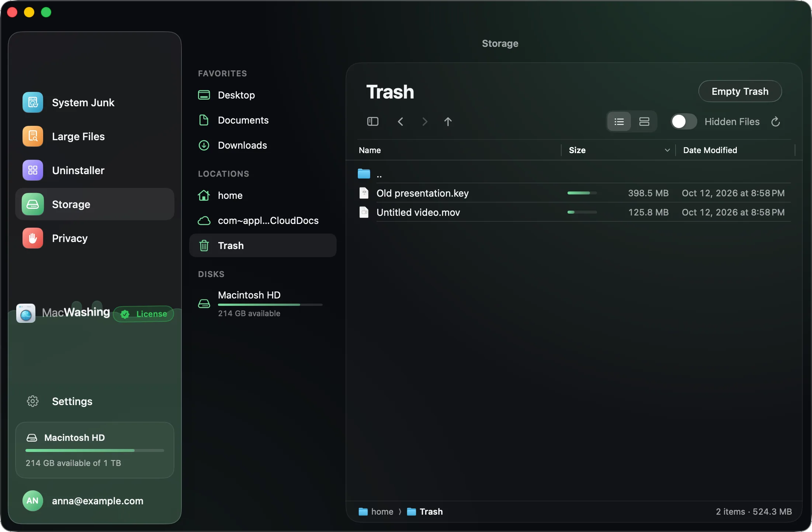Open the Uninstaller section

tap(78, 170)
